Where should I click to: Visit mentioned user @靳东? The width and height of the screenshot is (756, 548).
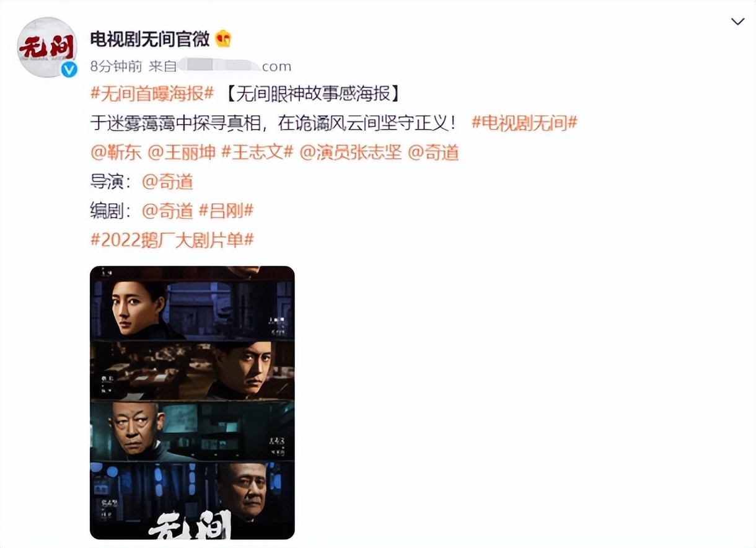click(116, 152)
